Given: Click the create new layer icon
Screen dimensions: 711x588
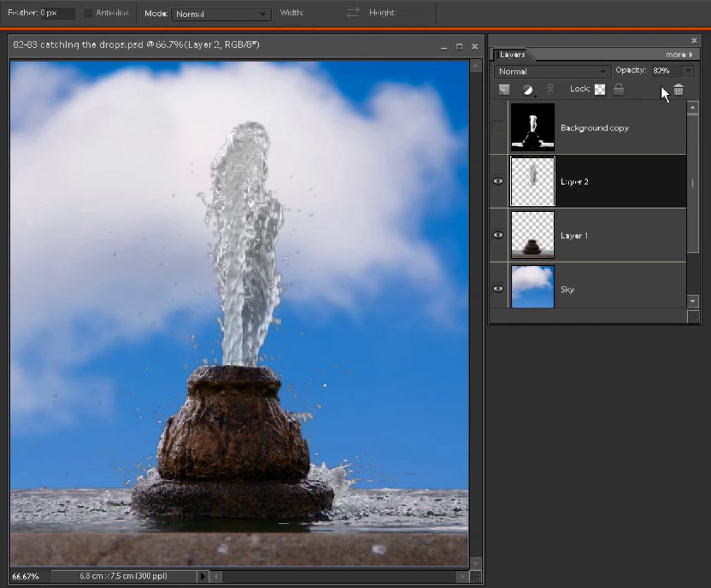Looking at the screenshot, I should (504, 90).
